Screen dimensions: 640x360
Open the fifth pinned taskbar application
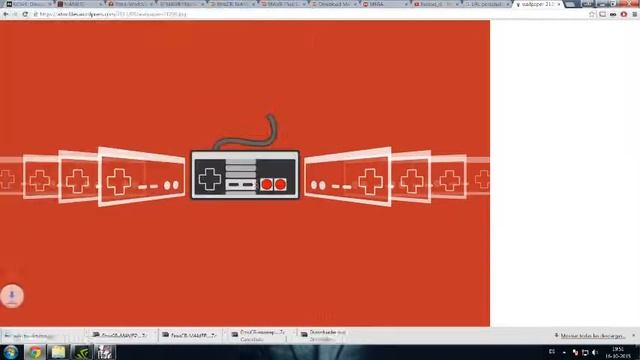(x=105, y=352)
